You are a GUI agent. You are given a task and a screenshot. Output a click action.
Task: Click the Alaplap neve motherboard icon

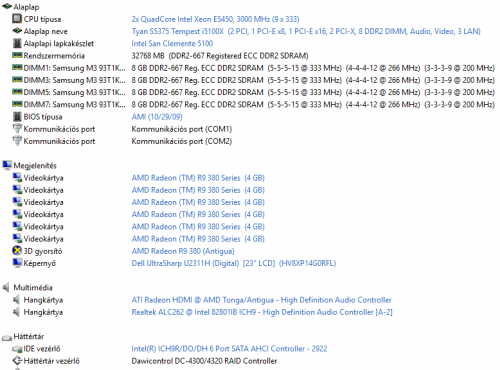(17, 31)
